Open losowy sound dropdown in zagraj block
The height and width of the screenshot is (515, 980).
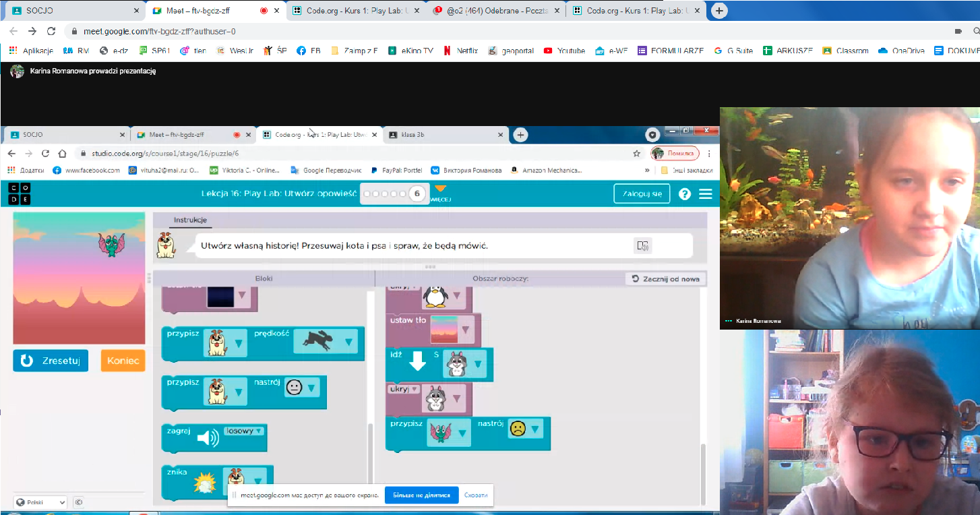[x=244, y=431]
